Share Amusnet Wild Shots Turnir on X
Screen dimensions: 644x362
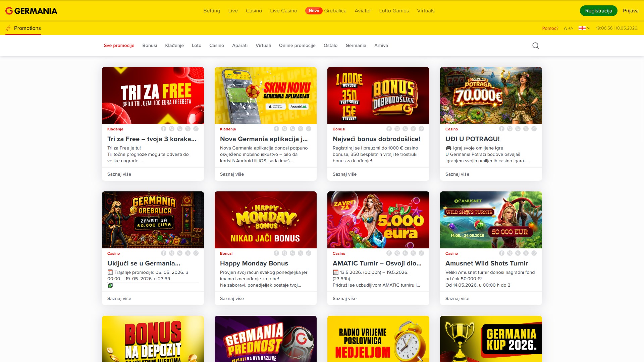coord(526,253)
